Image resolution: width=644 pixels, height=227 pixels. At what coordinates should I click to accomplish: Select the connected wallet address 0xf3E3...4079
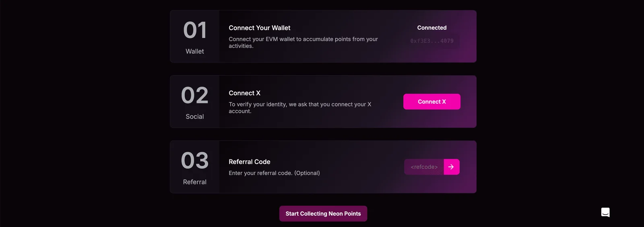(432, 41)
